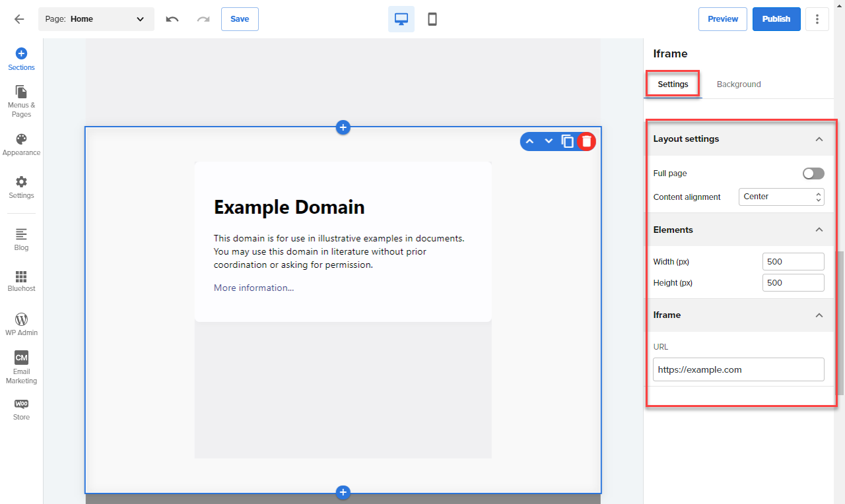The width and height of the screenshot is (845, 504).
Task: Open Menus & Pages panel
Action: click(21, 102)
